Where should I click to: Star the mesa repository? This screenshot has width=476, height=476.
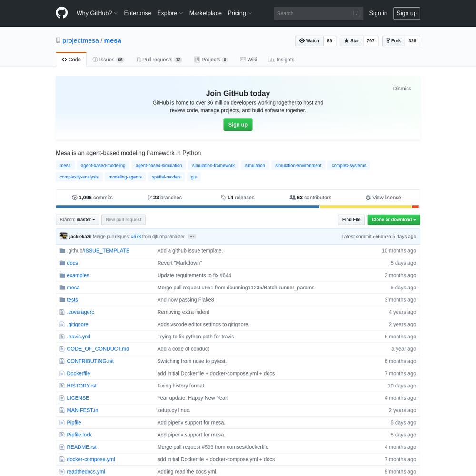pyautogui.click(x=352, y=40)
